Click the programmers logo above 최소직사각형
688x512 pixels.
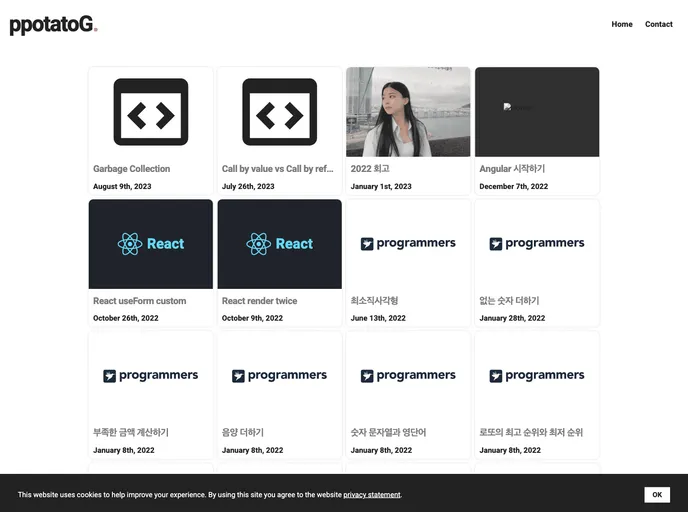click(408, 244)
